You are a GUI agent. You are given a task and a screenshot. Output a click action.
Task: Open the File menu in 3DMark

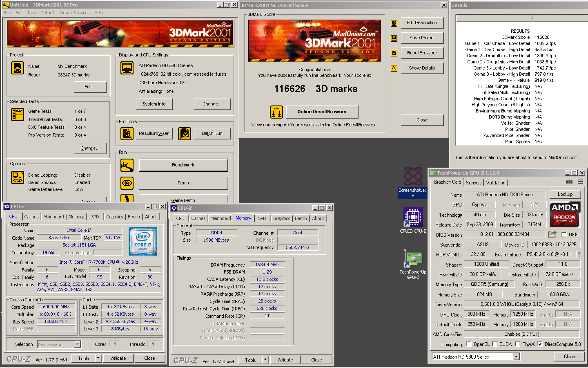(7, 13)
